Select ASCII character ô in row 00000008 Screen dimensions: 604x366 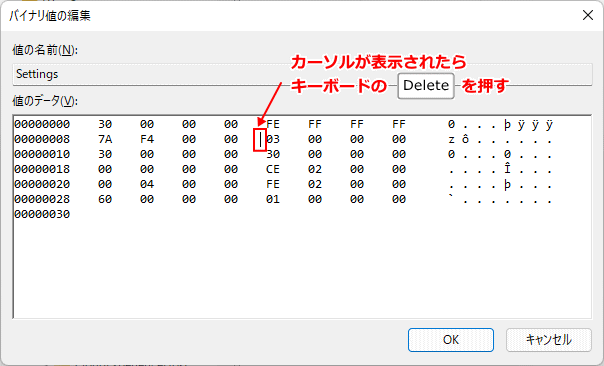tap(465, 139)
